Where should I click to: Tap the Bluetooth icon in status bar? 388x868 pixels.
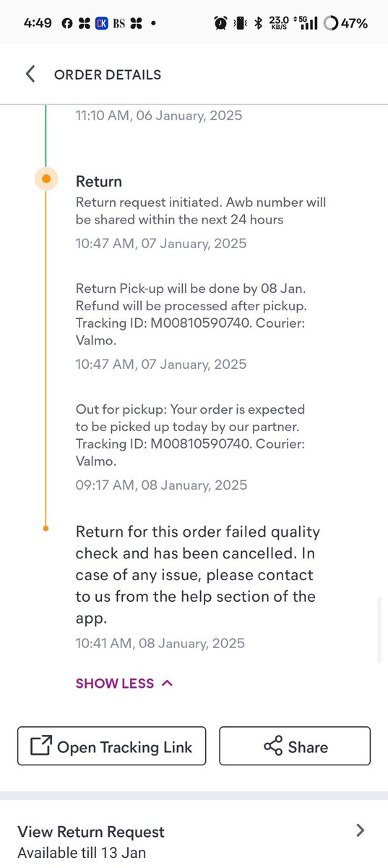coord(258,23)
